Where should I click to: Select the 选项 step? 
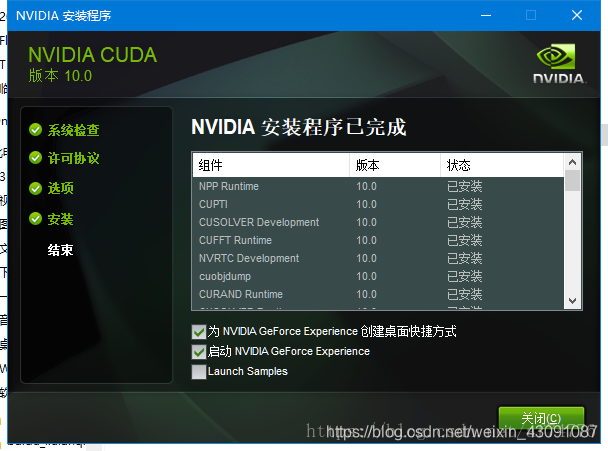click(x=60, y=188)
